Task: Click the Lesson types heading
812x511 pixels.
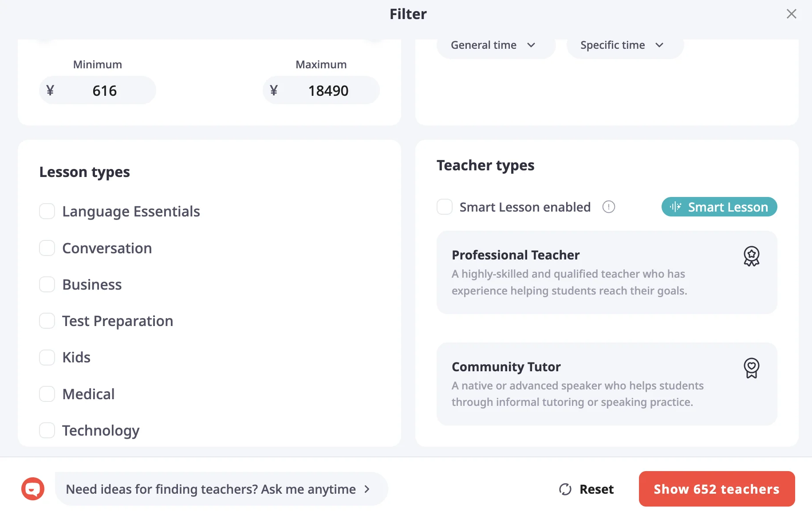Action: [84, 172]
